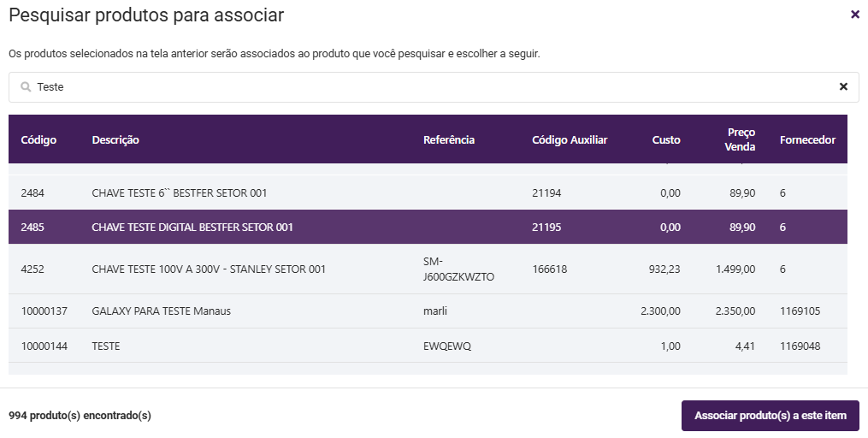Select GALAXY PARA TESTE Manaus row
Image resolution: width=868 pixels, height=438 pixels.
pyautogui.click(x=161, y=311)
